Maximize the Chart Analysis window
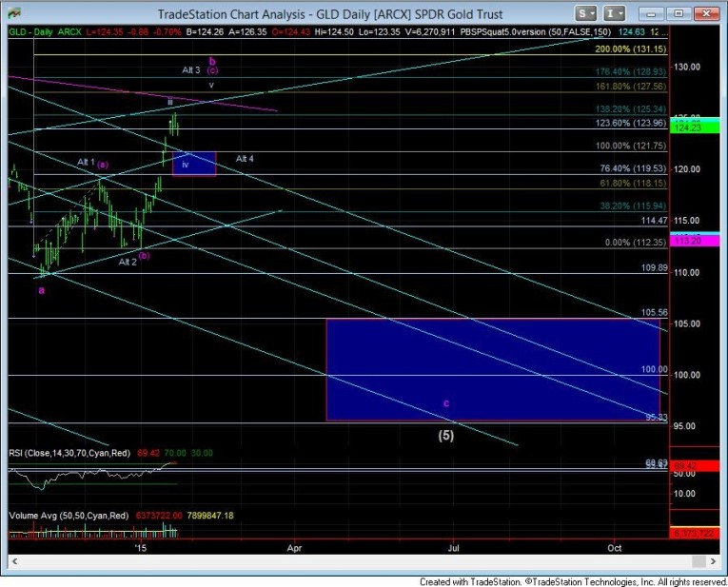This screenshot has height=587, width=728. click(679, 13)
